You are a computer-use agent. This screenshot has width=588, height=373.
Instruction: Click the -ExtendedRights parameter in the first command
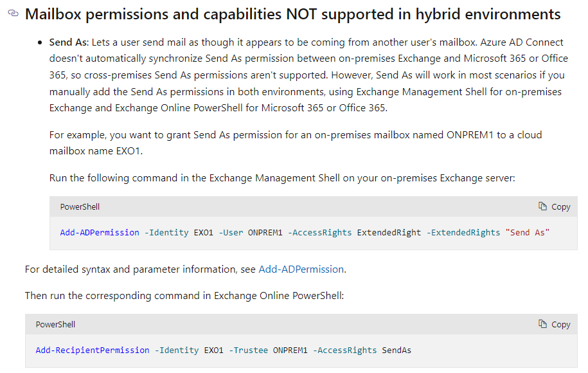463,233
